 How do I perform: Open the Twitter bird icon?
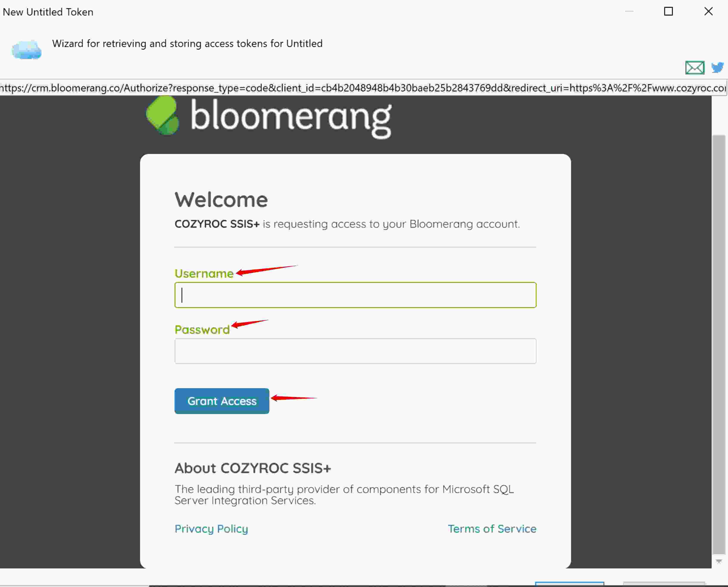717,67
